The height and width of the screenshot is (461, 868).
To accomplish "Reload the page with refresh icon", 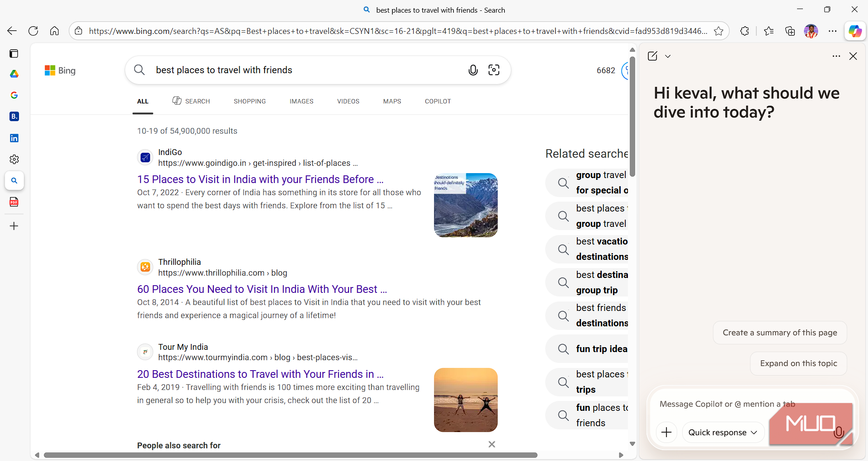I will pyautogui.click(x=33, y=31).
